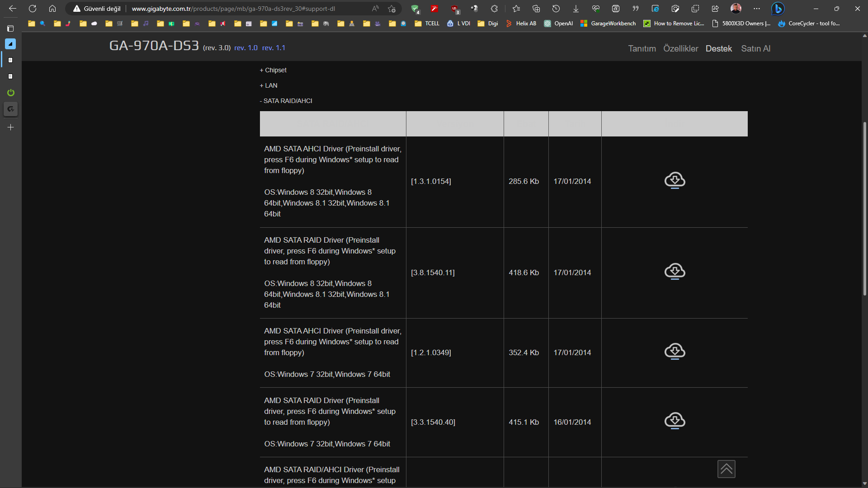The image size is (868, 488).
Task: Expand the Chipset driver section
Action: pos(273,70)
